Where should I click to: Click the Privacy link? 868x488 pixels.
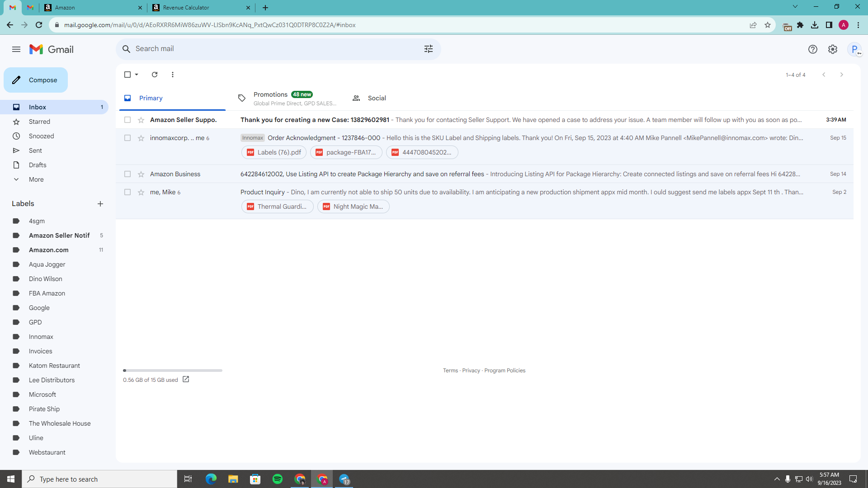coord(471,371)
